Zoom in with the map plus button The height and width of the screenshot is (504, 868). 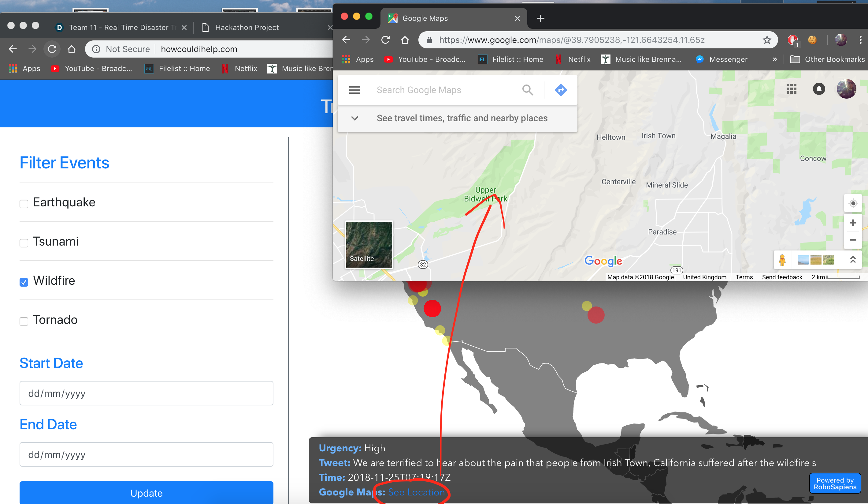852,223
